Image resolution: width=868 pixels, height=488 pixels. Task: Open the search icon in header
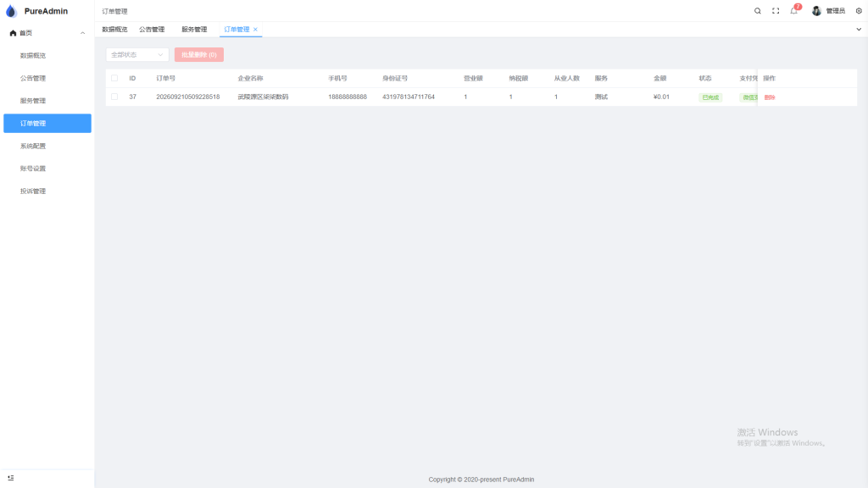click(x=757, y=11)
